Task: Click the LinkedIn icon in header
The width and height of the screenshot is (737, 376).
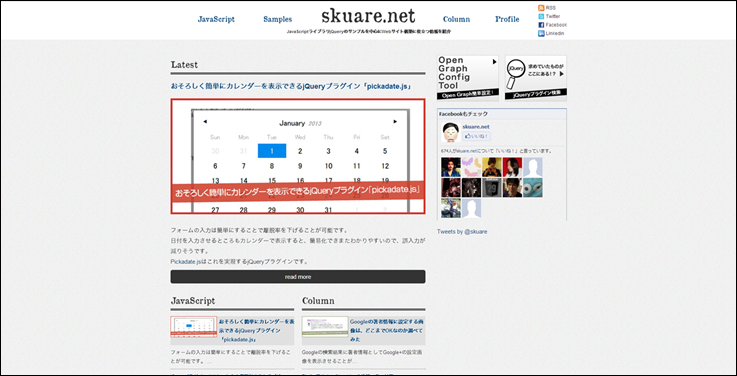Action: [x=541, y=33]
